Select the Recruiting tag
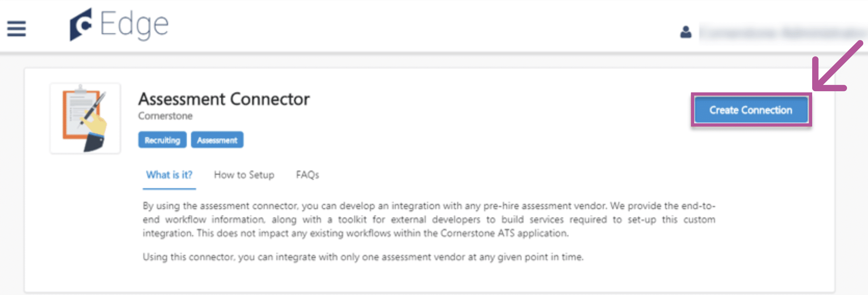The width and height of the screenshot is (868, 295). pos(162,140)
